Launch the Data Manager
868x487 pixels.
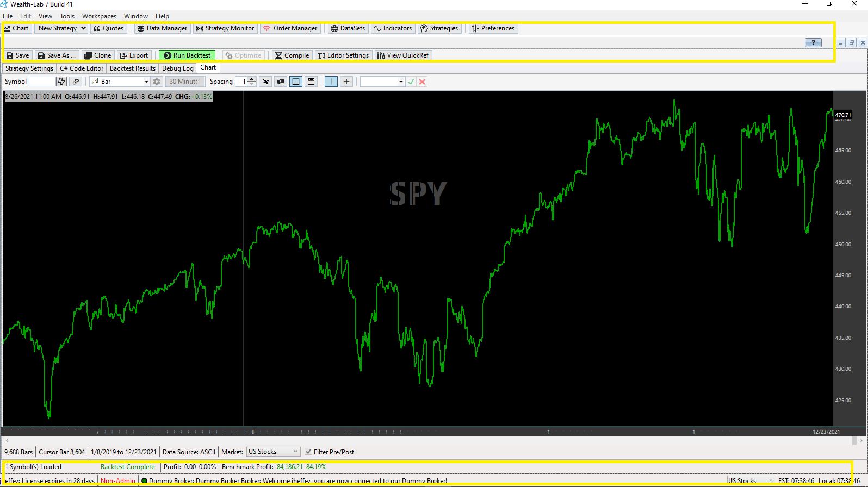[162, 28]
